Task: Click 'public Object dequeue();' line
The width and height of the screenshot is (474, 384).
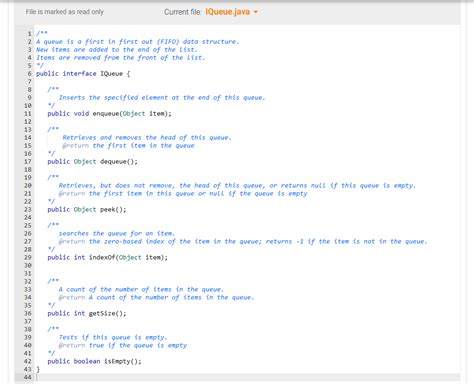Action: pos(92,162)
